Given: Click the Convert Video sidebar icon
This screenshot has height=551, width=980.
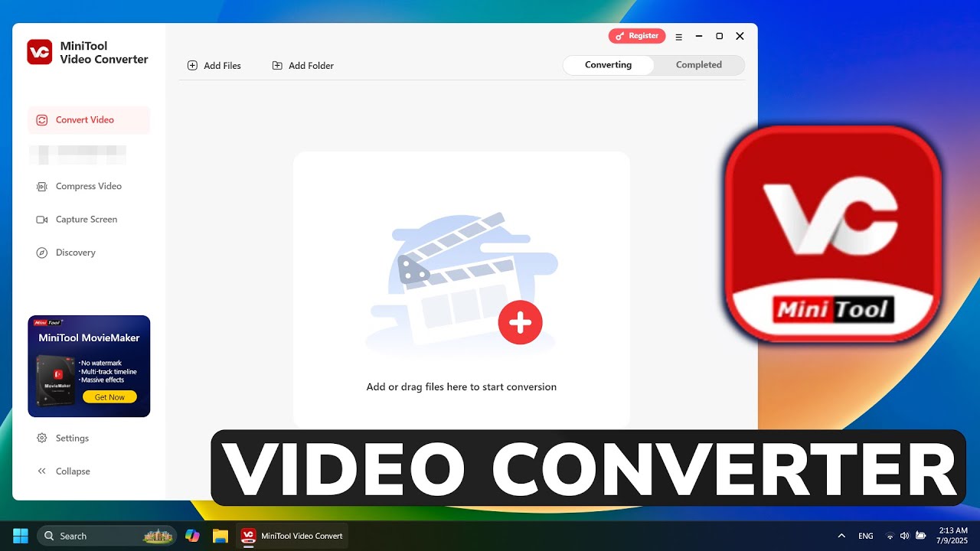Looking at the screenshot, I should [42, 120].
